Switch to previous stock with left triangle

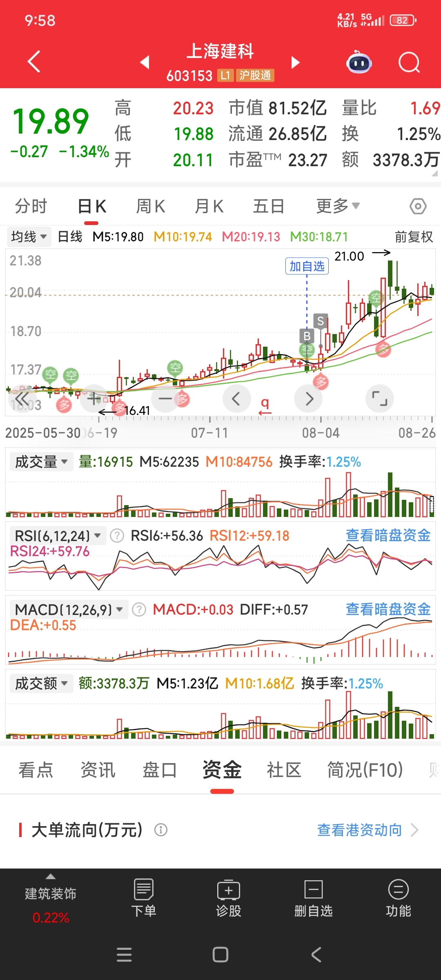[145, 62]
